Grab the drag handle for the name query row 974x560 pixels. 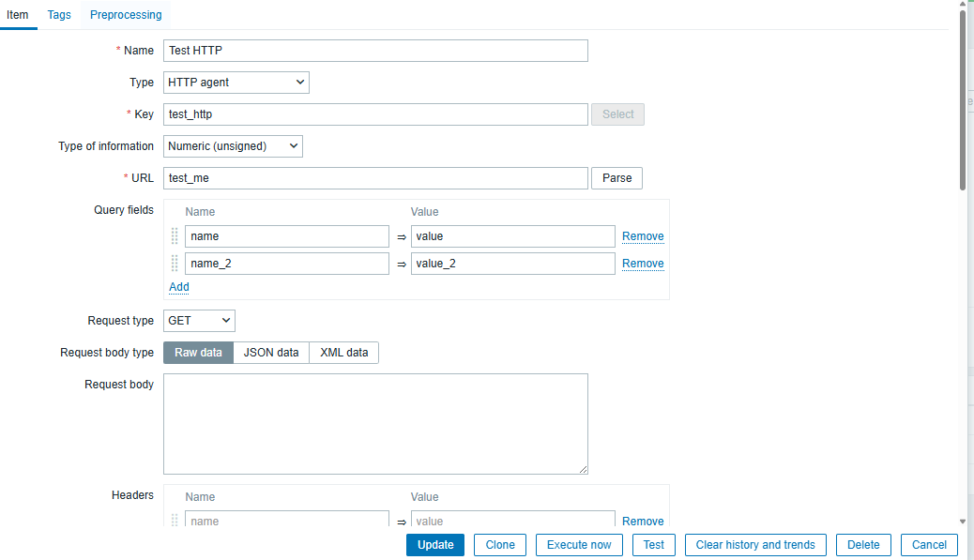point(175,236)
